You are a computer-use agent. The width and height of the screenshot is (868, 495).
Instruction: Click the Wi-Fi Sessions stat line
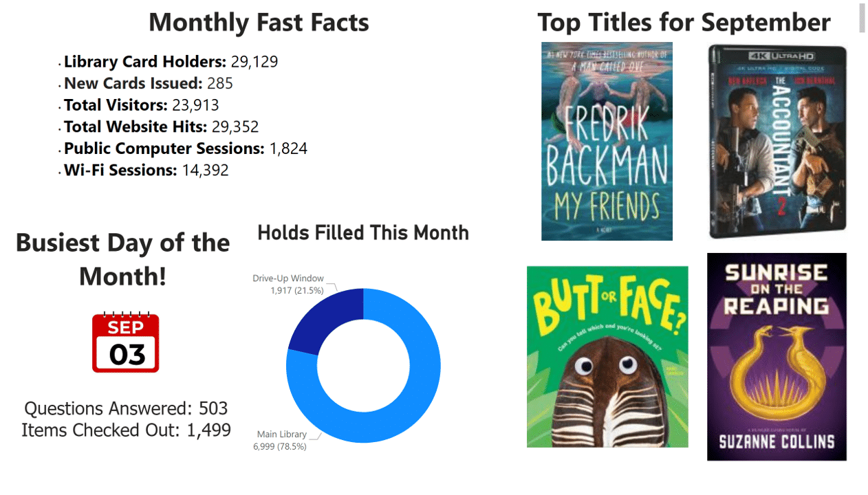(x=146, y=170)
